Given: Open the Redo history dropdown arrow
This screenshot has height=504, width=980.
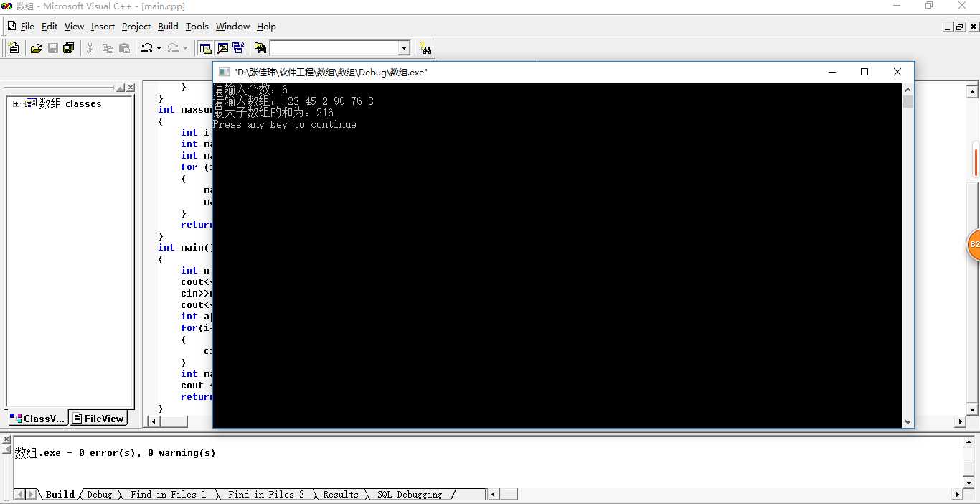Looking at the screenshot, I should tap(185, 48).
